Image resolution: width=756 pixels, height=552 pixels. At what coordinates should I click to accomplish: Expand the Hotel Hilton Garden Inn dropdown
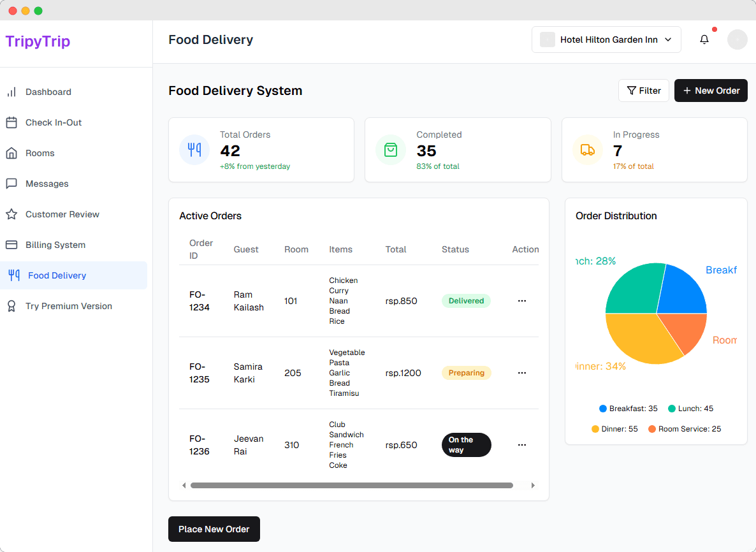pos(606,40)
